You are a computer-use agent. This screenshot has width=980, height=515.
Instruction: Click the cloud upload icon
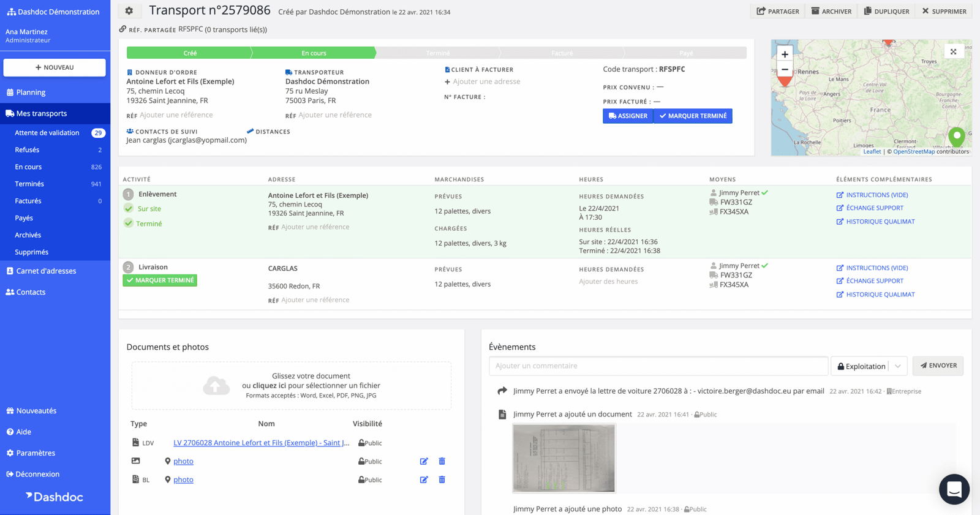coord(216,386)
